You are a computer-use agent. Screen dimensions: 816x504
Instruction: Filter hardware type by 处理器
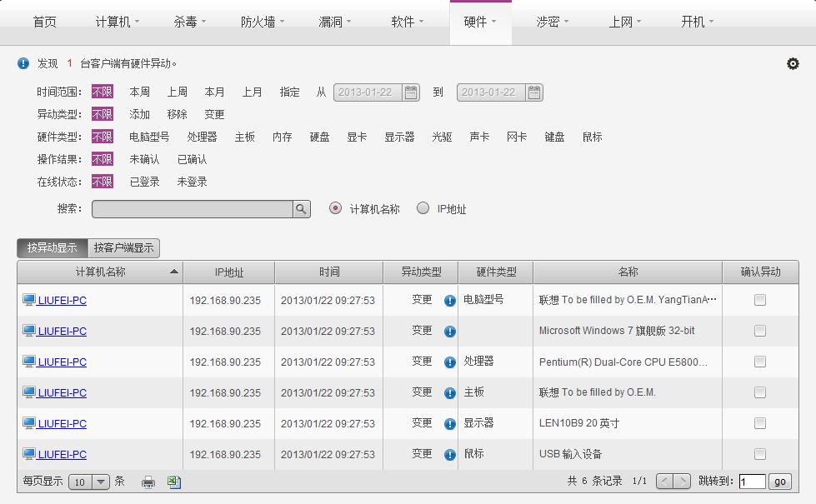202,137
